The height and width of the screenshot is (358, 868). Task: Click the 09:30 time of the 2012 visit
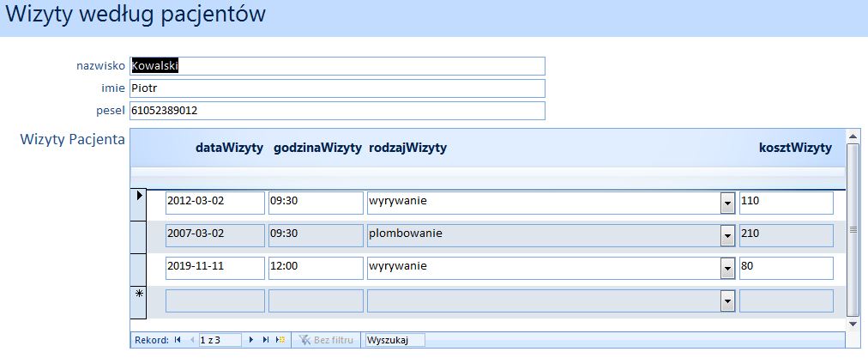(316, 203)
